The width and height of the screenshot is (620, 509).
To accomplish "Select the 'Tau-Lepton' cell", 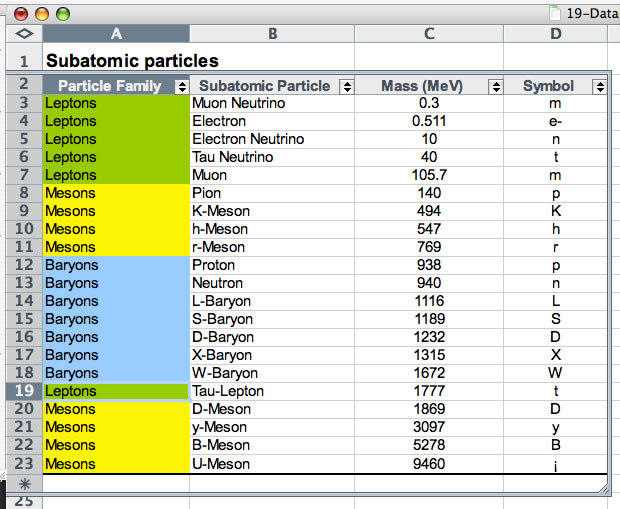I will click(x=272, y=391).
